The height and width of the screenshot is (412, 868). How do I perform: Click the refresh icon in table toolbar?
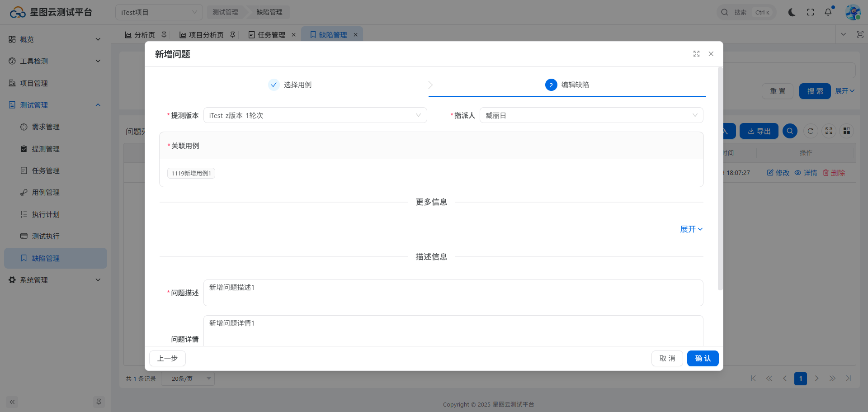tap(811, 131)
